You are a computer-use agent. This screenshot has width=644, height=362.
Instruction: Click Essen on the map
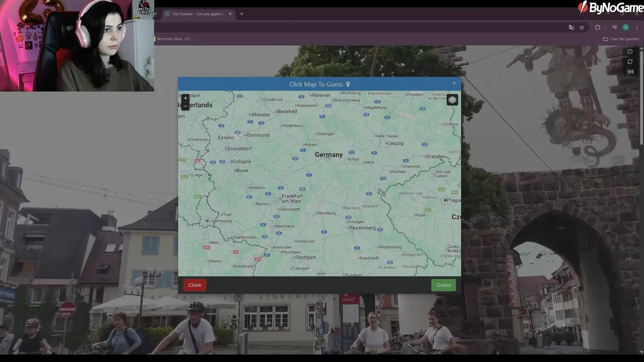(226, 137)
